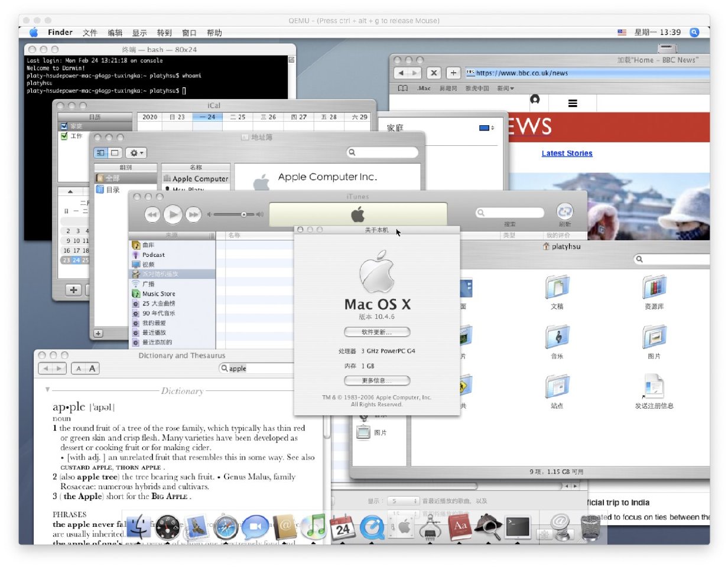The height and width of the screenshot is (567, 728).
Task: Click the 软件更新… button
Action: click(376, 332)
